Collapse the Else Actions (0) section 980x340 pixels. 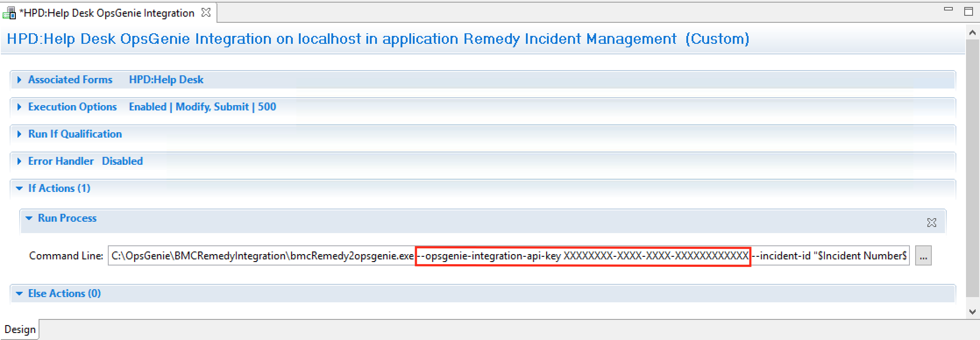coord(19,294)
